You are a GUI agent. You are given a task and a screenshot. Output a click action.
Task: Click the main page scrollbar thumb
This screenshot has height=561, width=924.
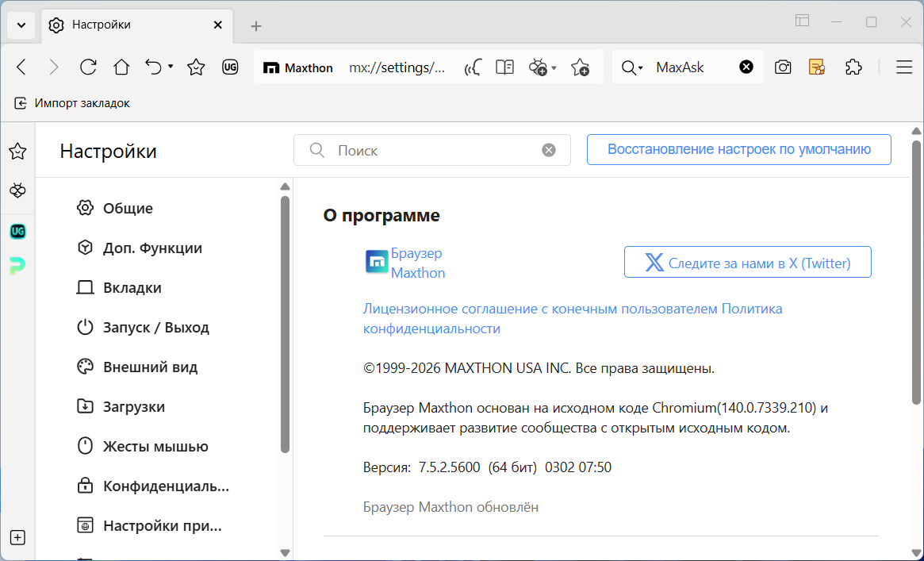(916, 272)
